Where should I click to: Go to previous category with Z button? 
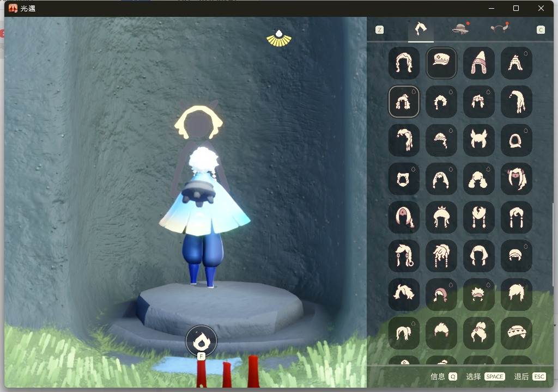(379, 30)
